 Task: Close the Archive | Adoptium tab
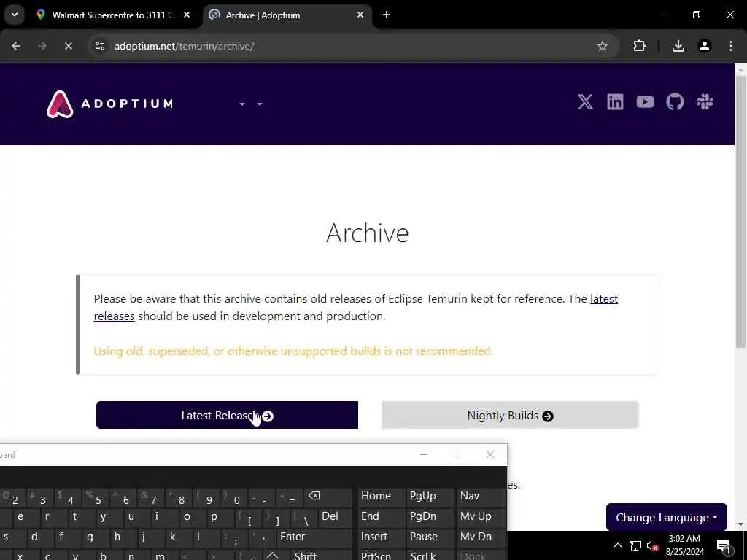[x=360, y=15]
